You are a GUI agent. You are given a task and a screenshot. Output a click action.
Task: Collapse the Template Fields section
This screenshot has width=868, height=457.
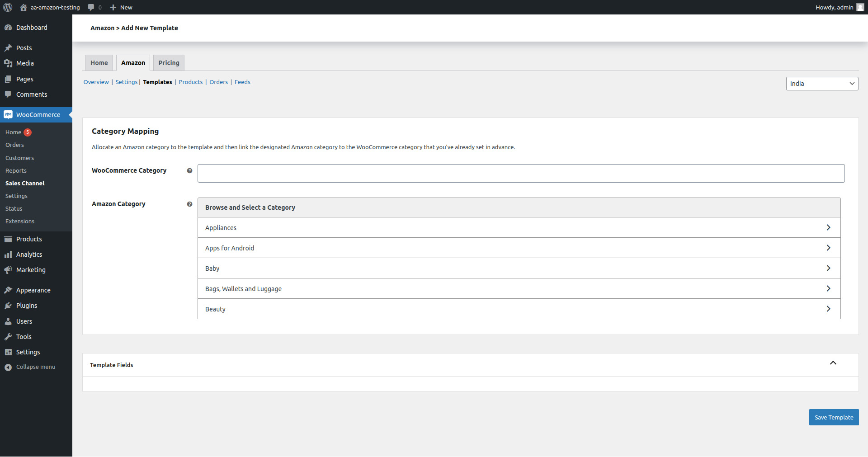pos(833,363)
